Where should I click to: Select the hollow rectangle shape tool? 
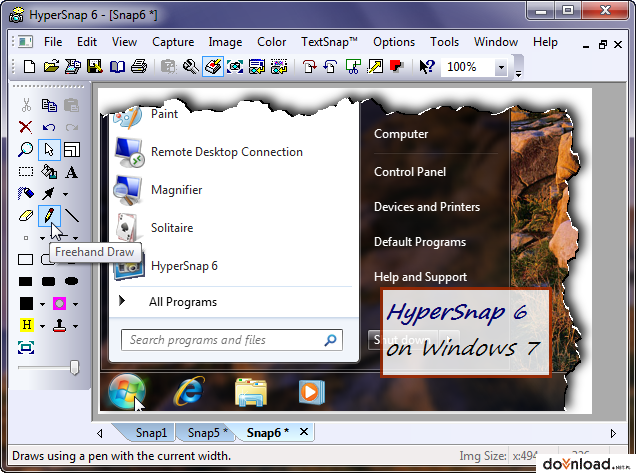click(x=26, y=260)
